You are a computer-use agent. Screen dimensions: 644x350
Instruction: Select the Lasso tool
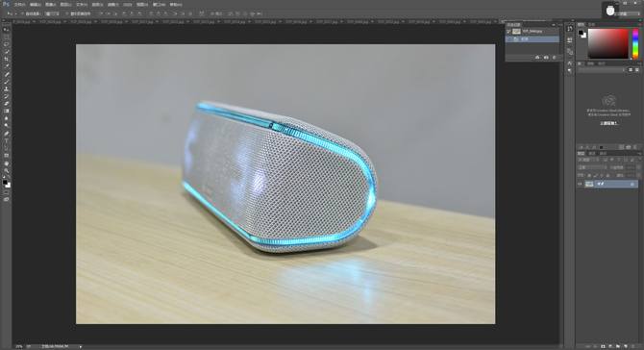point(6,44)
